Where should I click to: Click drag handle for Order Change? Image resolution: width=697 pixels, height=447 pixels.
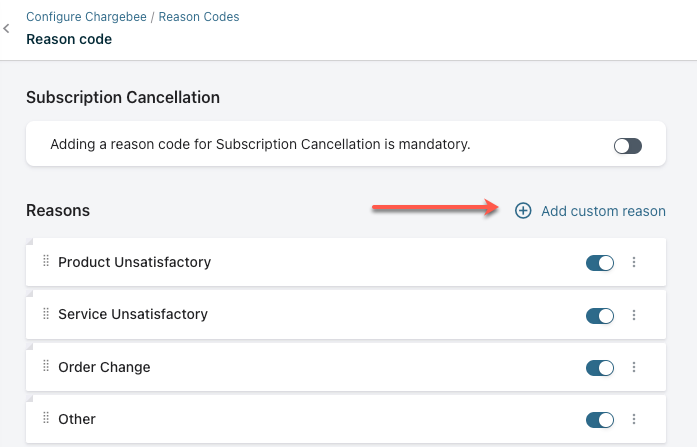pyautogui.click(x=46, y=367)
